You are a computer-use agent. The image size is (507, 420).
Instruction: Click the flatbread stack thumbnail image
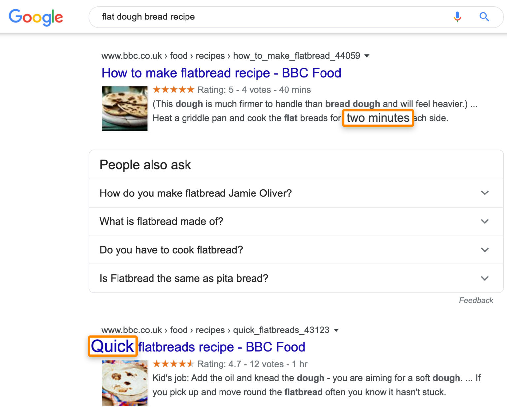[x=125, y=109]
